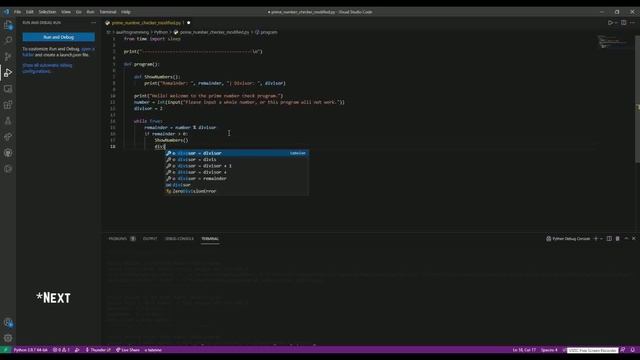Viewport: 640px width, 360px height.
Task: Open the Accounts icon in activity bar
Action: pos(8,322)
